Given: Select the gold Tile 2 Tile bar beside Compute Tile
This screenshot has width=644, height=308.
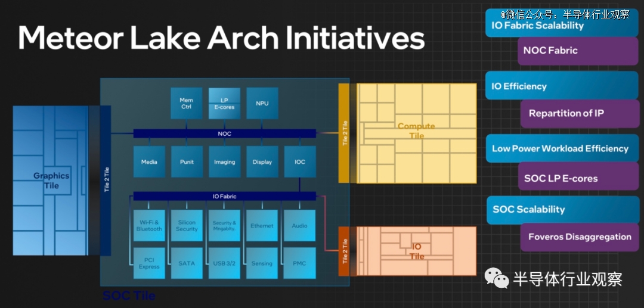Looking at the screenshot, I should pyautogui.click(x=344, y=133).
